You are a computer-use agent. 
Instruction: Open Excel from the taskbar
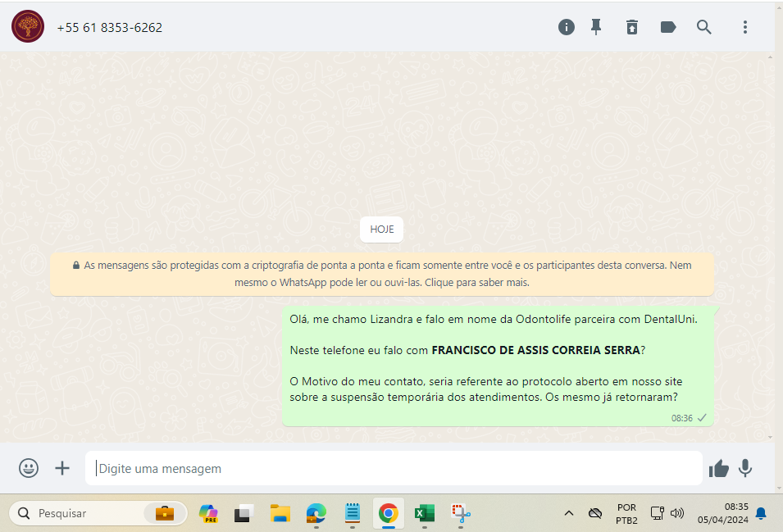click(425, 513)
